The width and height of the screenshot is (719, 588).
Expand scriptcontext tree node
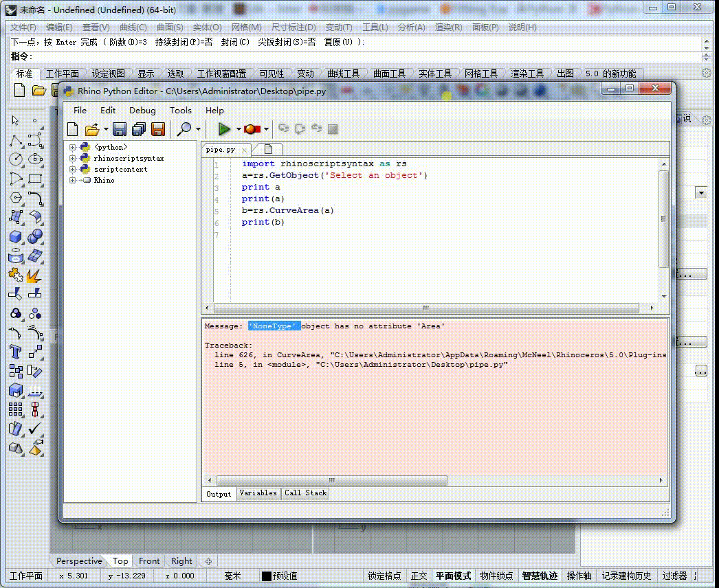point(72,169)
